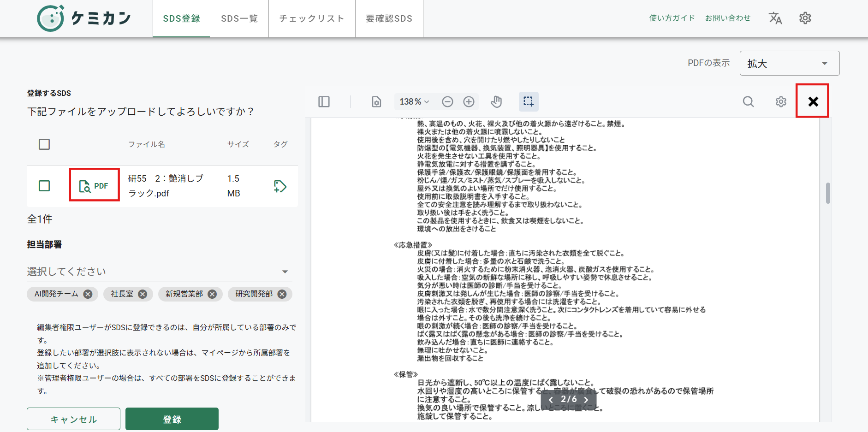Viewport: 868px width, 432px height.
Task: Add a tag to the file
Action: point(280,186)
